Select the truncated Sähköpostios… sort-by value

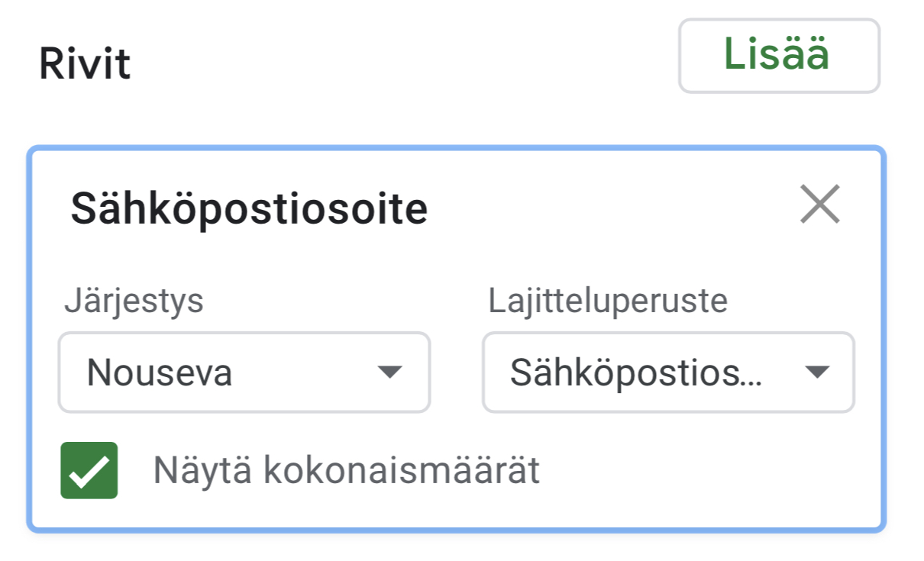click(635, 373)
